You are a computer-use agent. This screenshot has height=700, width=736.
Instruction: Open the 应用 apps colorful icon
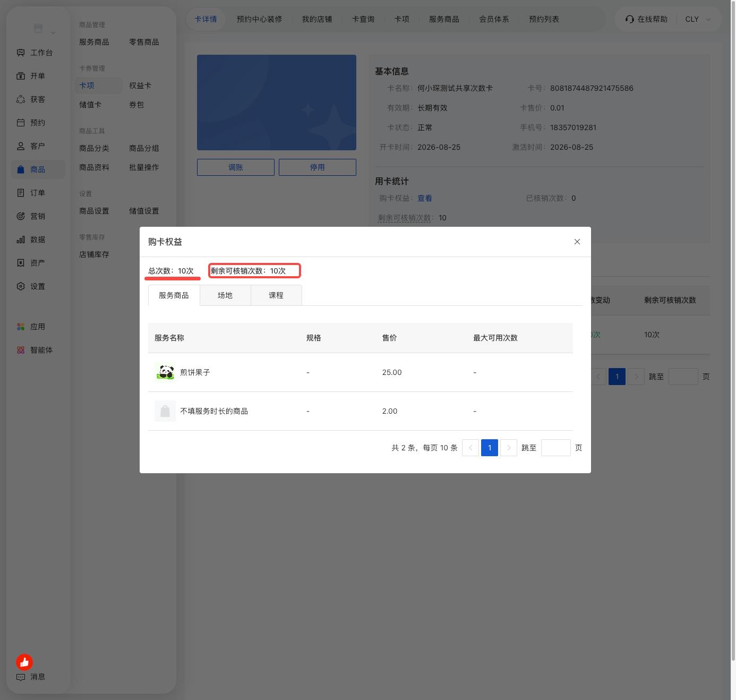tap(21, 327)
